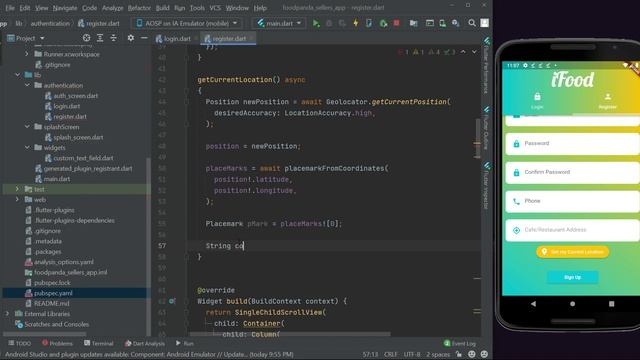This screenshot has width=640, height=360.
Task: Open the File menu
Action: tap(10, 8)
